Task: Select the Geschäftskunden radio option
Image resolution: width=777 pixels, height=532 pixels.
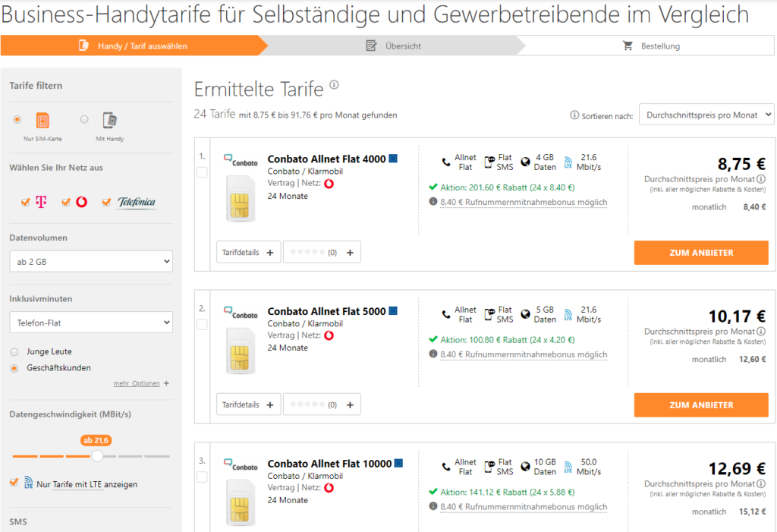Action: (x=14, y=368)
